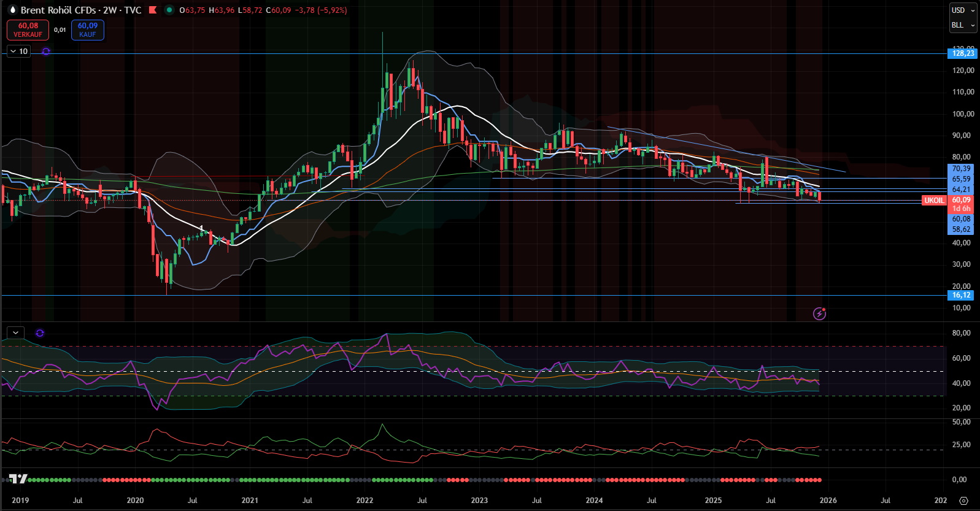Viewport: 980px width, 511px height.
Task: Click the green market status dot
Action: [169, 10]
